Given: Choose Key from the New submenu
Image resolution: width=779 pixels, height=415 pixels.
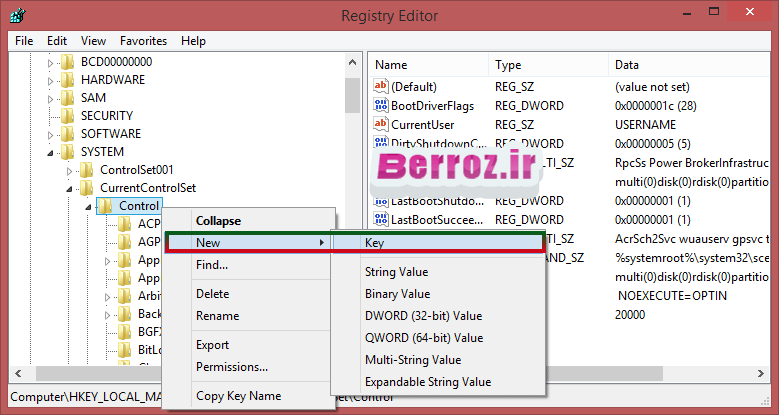Looking at the screenshot, I should (x=375, y=243).
